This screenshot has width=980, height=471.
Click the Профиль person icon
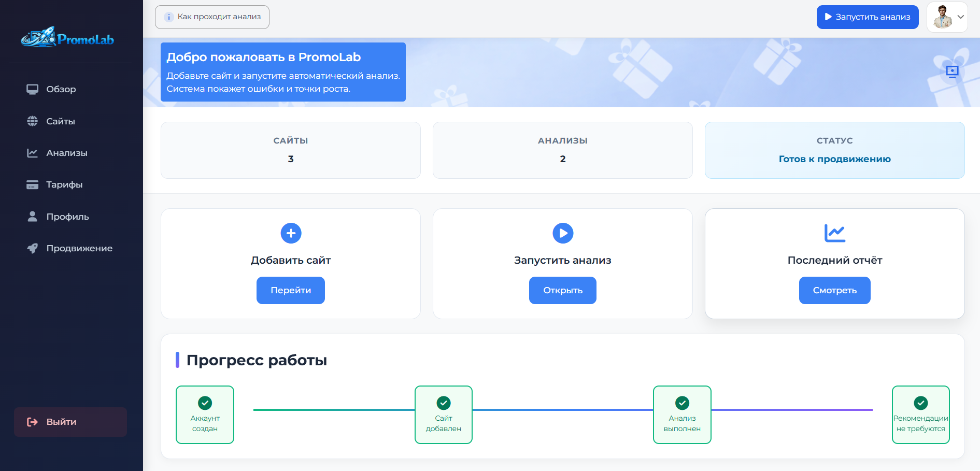pos(33,217)
